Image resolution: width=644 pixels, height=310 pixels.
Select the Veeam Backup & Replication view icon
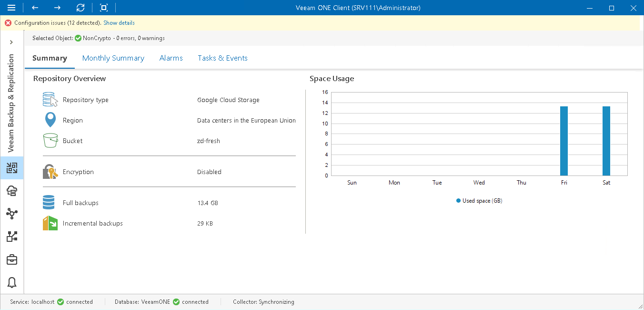point(11,168)
